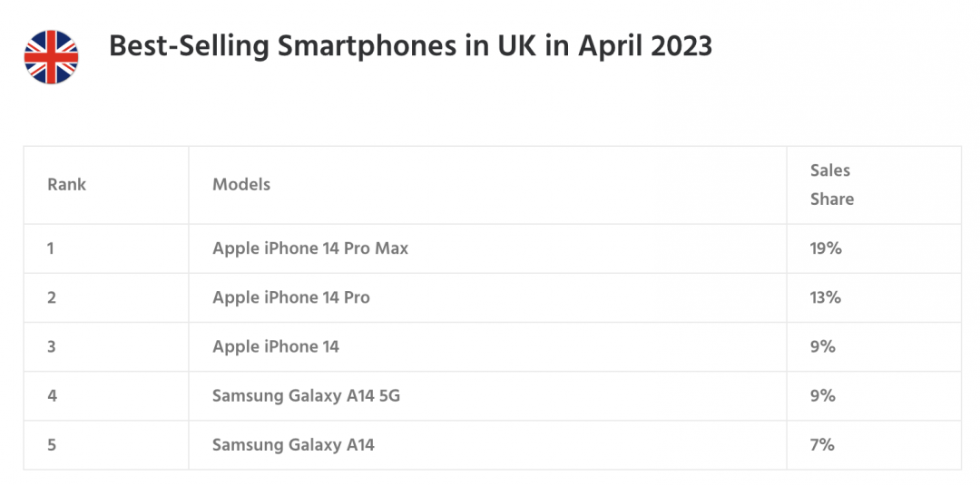Screen dimensions: 980x485
Task: Select the Apple iPhone 14 Pro entry
Action: 291,297
